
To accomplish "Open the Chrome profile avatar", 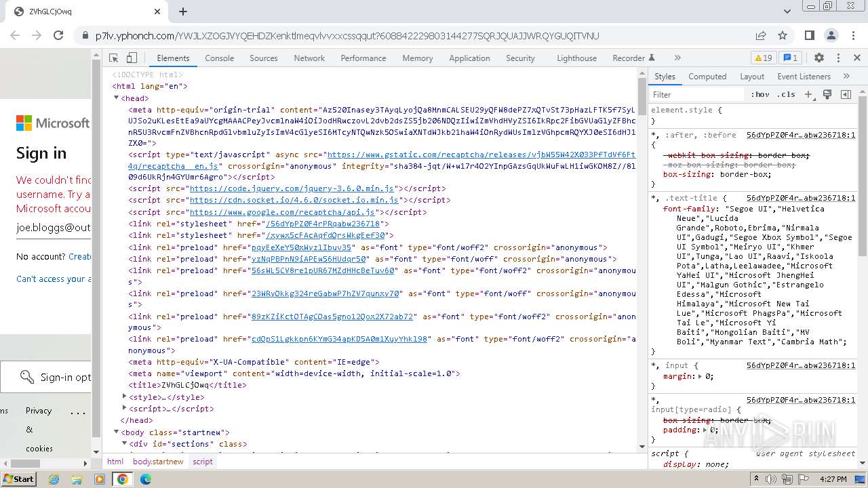I will [831, 35].
